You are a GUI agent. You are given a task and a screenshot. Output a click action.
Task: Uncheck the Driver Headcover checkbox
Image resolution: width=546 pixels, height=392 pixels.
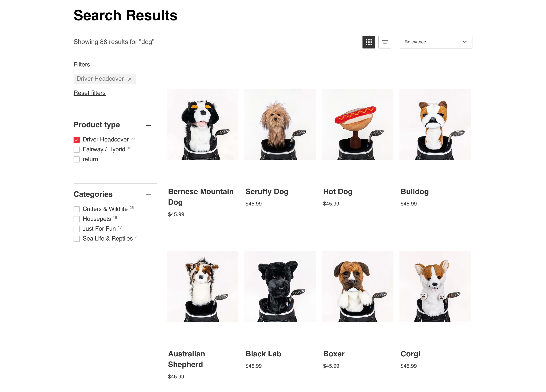[x=77, y=140]
